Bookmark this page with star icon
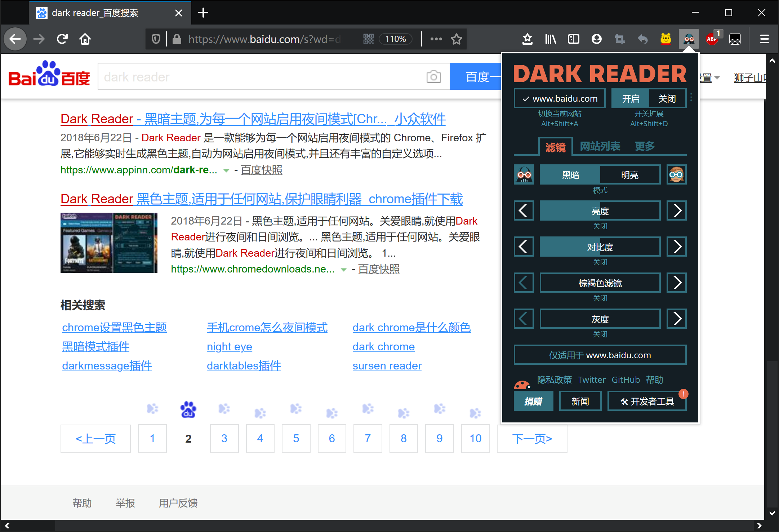 456,39
